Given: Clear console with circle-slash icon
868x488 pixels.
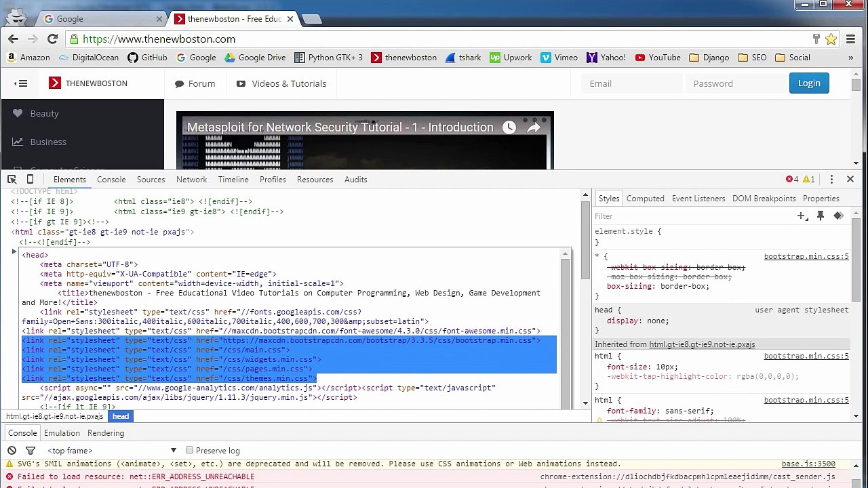Looking at the screenshot, I should pyautogui.click(x=12, y=451).
